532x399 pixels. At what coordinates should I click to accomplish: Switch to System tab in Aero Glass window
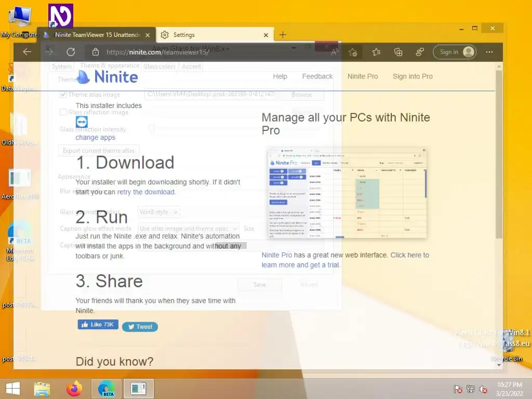click(61, 66)
